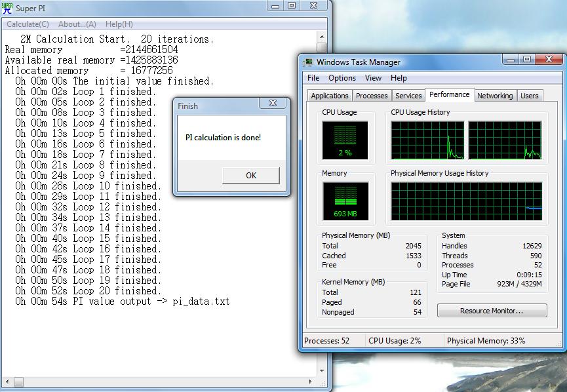Click the Up Time value 0:09:15
Screen dimensions: 567x392
point(529,275)
